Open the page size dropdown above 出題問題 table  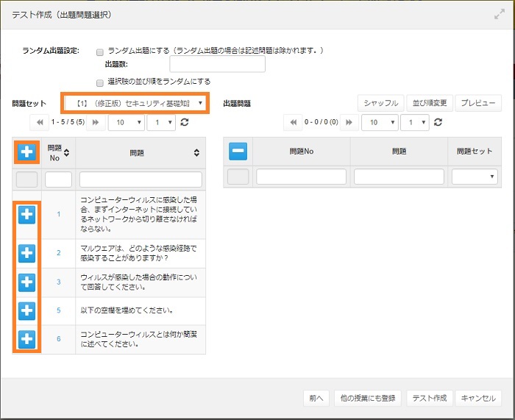point(380,122)
